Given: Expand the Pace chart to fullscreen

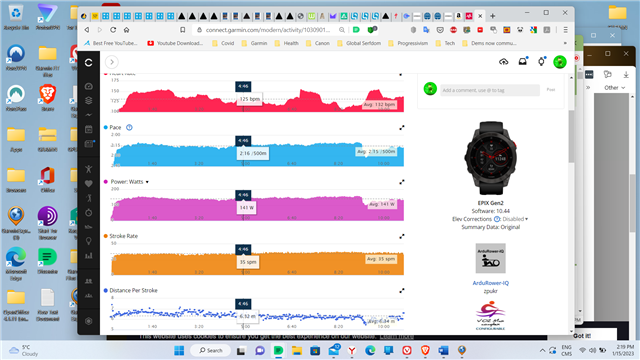Looking at the screenshot, I should 402,127.
